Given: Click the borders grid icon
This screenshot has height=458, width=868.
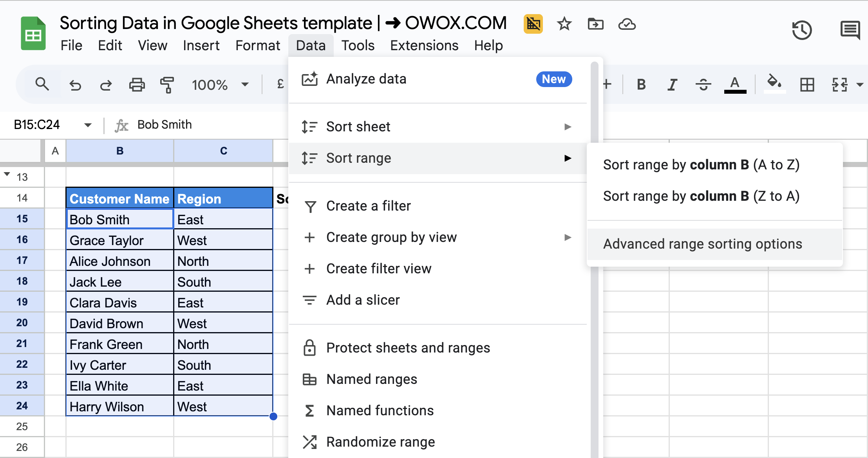Looking at the screenshot, I should pos(807,85).
